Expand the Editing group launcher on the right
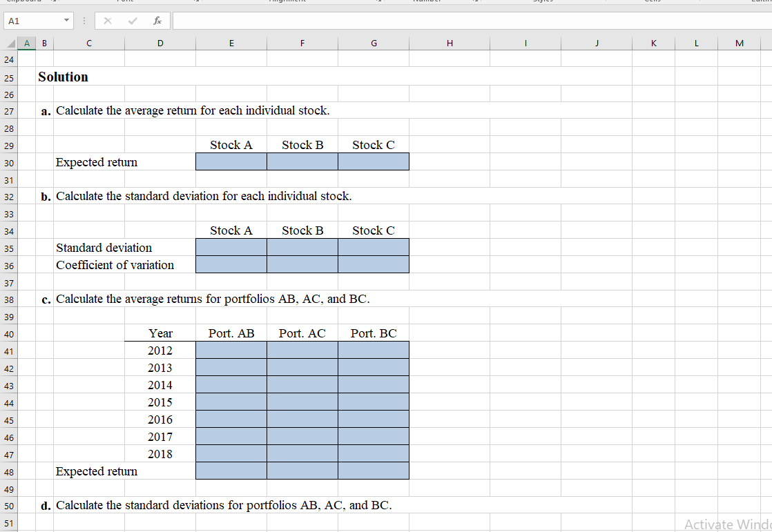The height and width of the screenshot is (532, 772). coord(765,1)
